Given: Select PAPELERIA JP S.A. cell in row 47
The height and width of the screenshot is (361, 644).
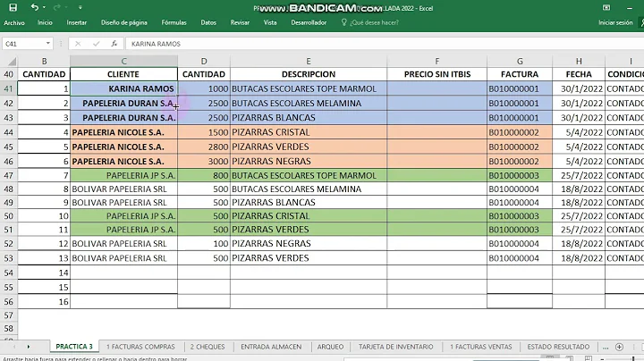Looking at the screenshot, I should pyautogui.click(x=123, y=175).
